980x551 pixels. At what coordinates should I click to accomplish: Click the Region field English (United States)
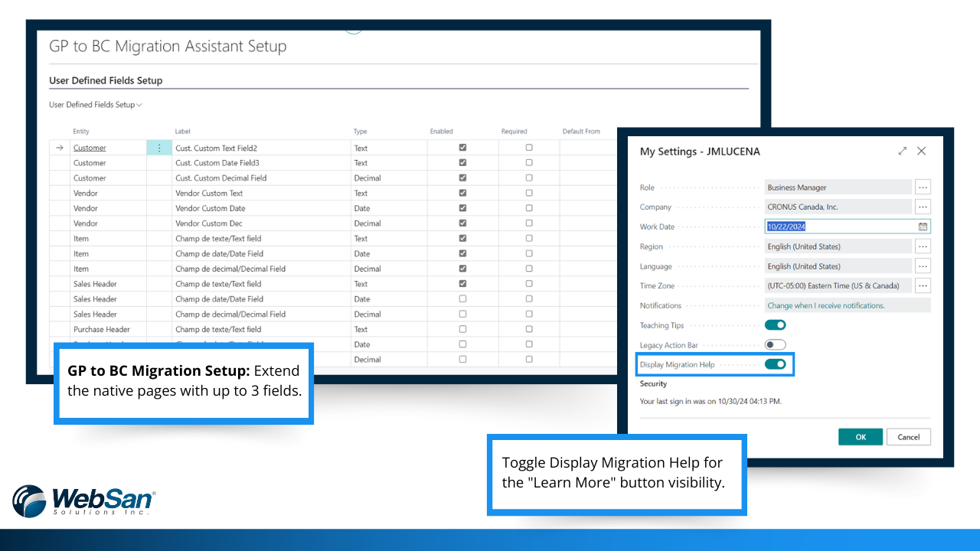pyautogui.click(x=838, y=246)
